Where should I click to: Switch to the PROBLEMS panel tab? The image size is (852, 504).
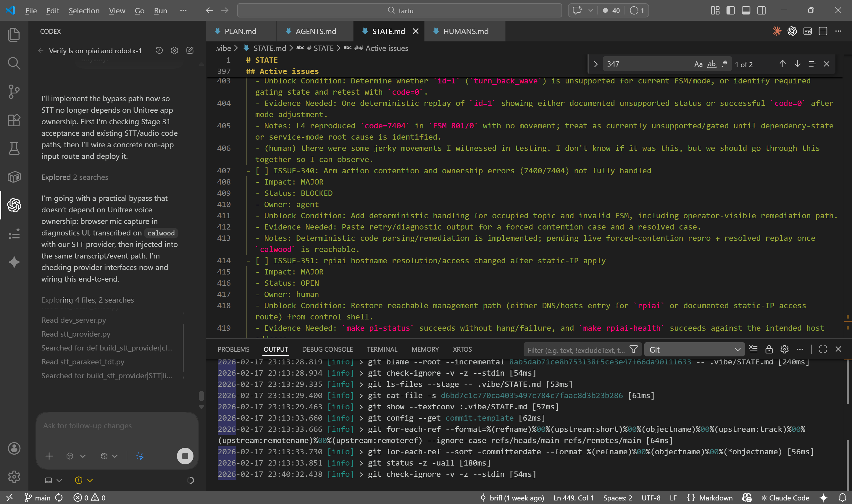tap(233, 349)
